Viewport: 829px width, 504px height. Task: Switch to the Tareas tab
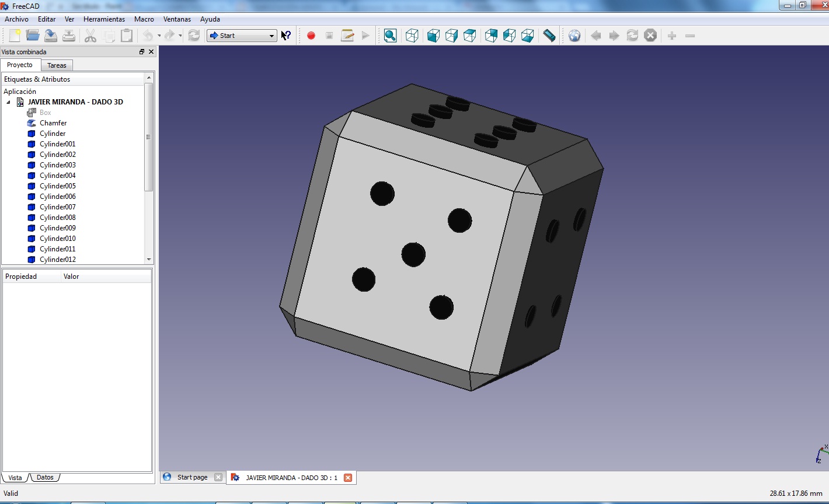(57, 65)
